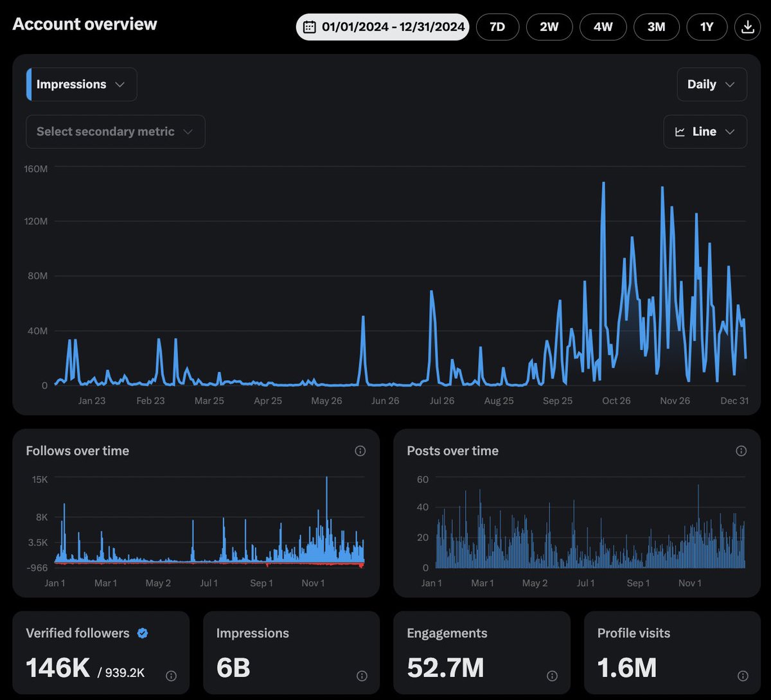
Task: Click the download analytics icon
Action: [x=747, y=27]
